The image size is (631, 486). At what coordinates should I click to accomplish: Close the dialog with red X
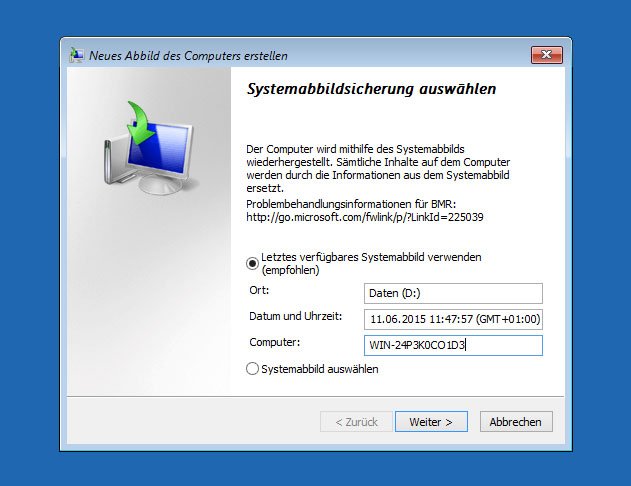[x=546, y=55]
